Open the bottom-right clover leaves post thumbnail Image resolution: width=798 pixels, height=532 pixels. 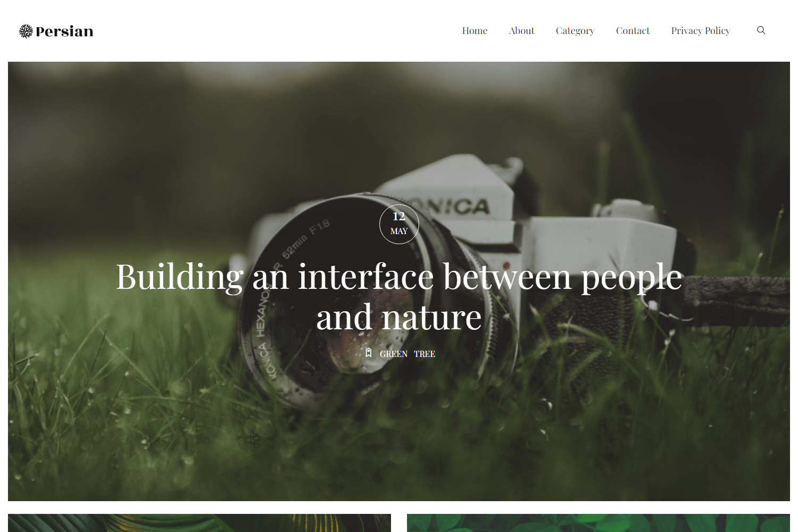[x=598, y=523]
